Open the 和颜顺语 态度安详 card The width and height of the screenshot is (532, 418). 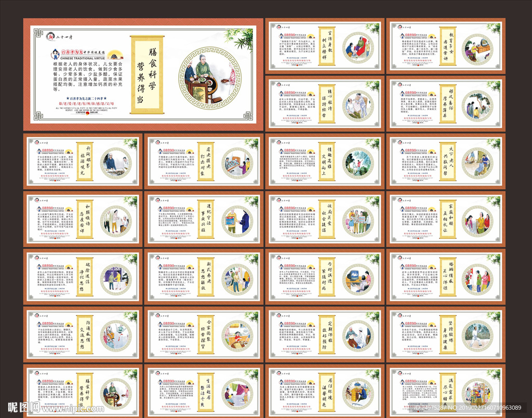[83, 219]
